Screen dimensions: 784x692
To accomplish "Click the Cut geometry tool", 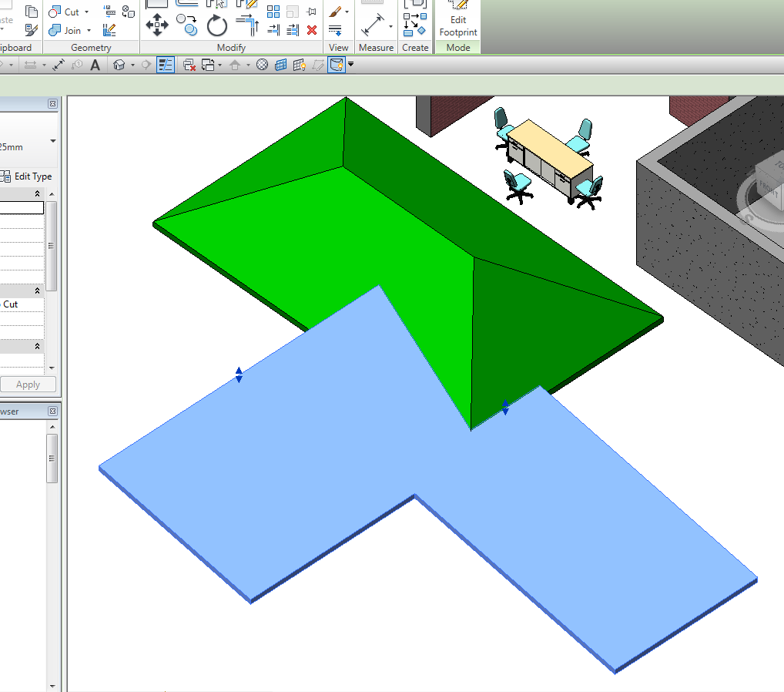I will coord(65,12).
